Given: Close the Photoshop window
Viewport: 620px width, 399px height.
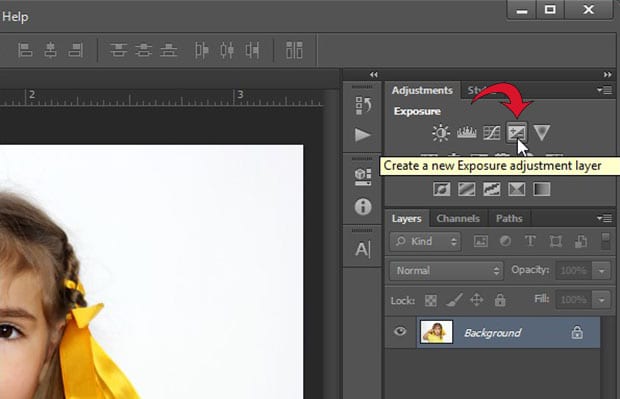Looking at the screenshot, I should pyautogui.click(x=589, y=9).
